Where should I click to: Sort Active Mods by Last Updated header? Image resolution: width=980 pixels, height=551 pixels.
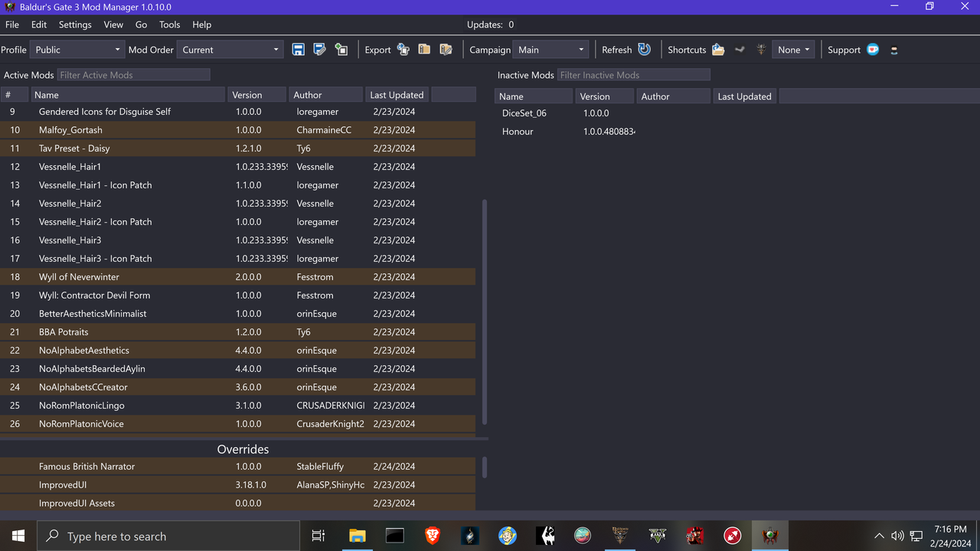coord(397,95)
